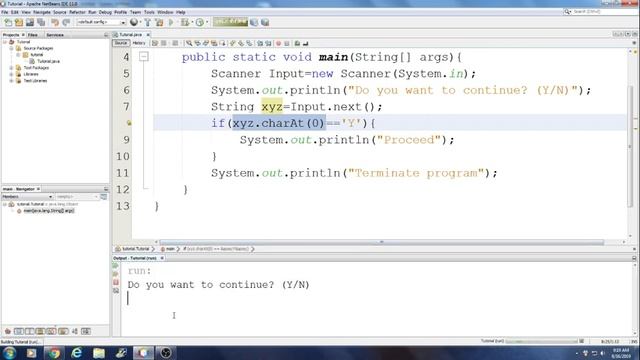Image resolution: width=640 pixels, height=360 pixels.
Task: Click the Save All toolbar icon
Action: point(41,22)
